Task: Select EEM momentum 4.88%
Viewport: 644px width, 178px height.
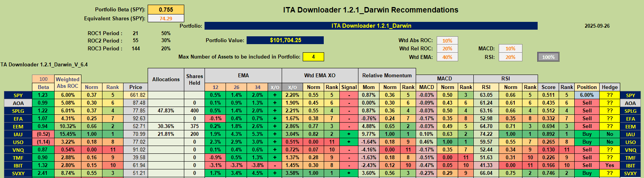Action: click(369, 126)
